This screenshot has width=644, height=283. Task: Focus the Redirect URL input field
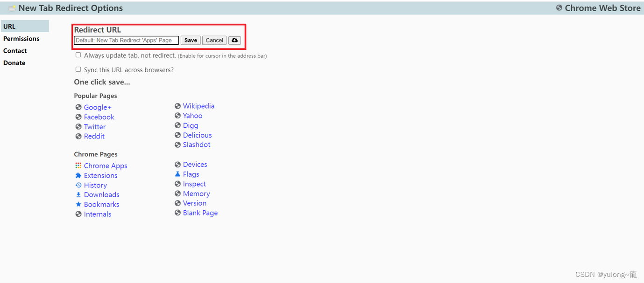[127, 40]
